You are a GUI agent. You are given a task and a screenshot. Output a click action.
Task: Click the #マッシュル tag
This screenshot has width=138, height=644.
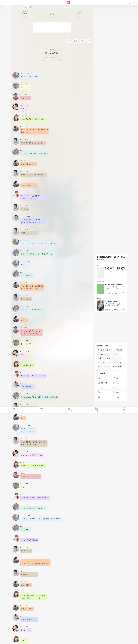click(x=119, y=362)
